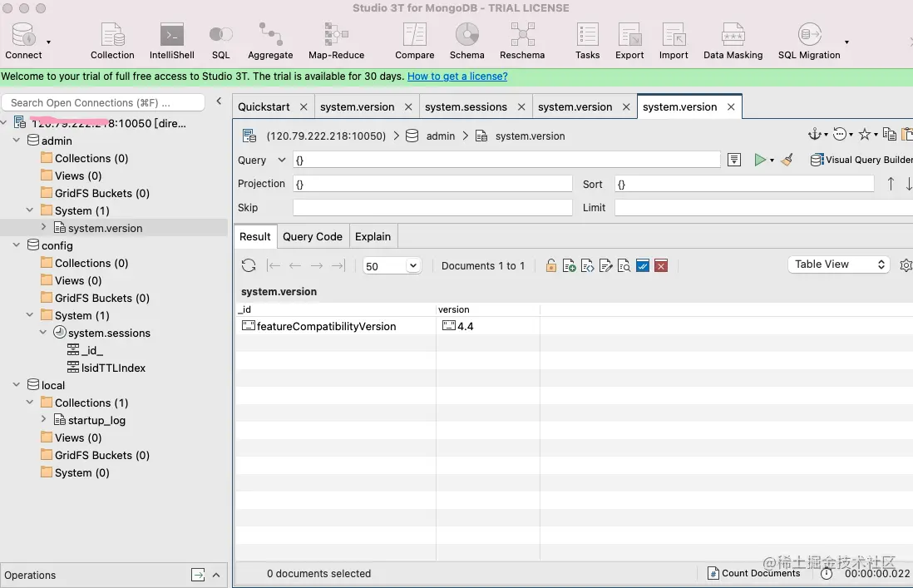Edit document pencil icon in results toolbar
Image resolution: width=913 pixels, height=588 pixels.
[x=605, y=266]
